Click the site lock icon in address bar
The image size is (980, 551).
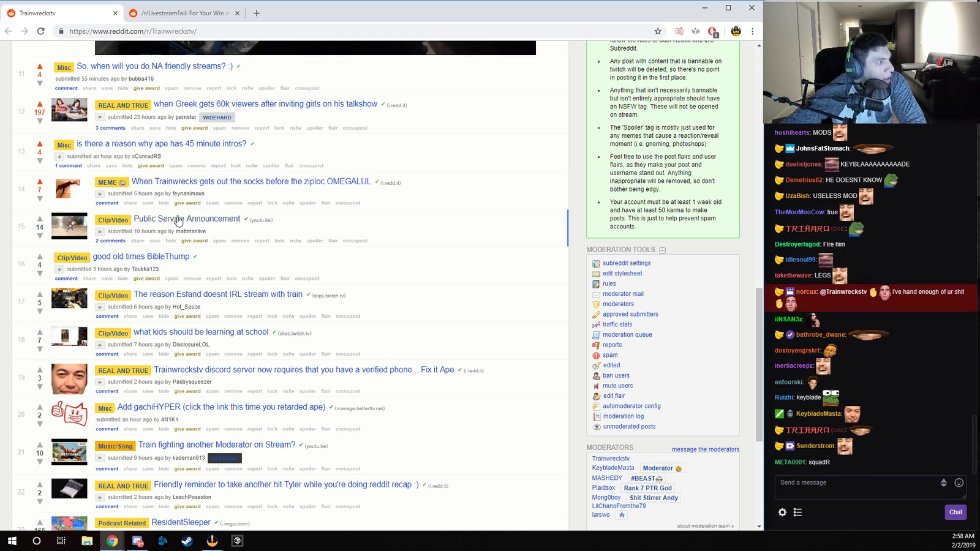pyautogui.click(x=61, y=31)
